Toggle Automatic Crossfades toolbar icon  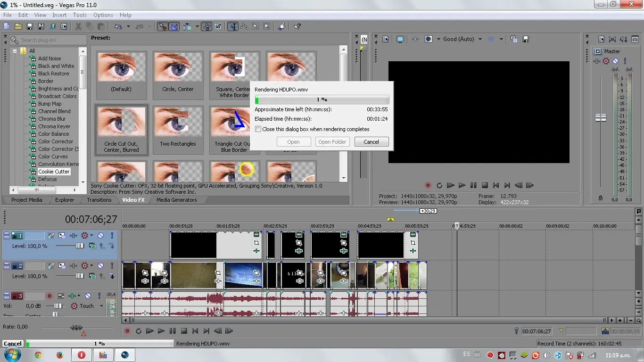coord(174,26)
